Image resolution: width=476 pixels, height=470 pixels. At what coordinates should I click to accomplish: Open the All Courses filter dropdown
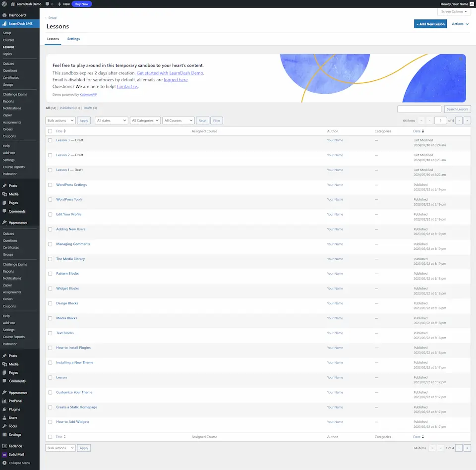click(178, 120)
